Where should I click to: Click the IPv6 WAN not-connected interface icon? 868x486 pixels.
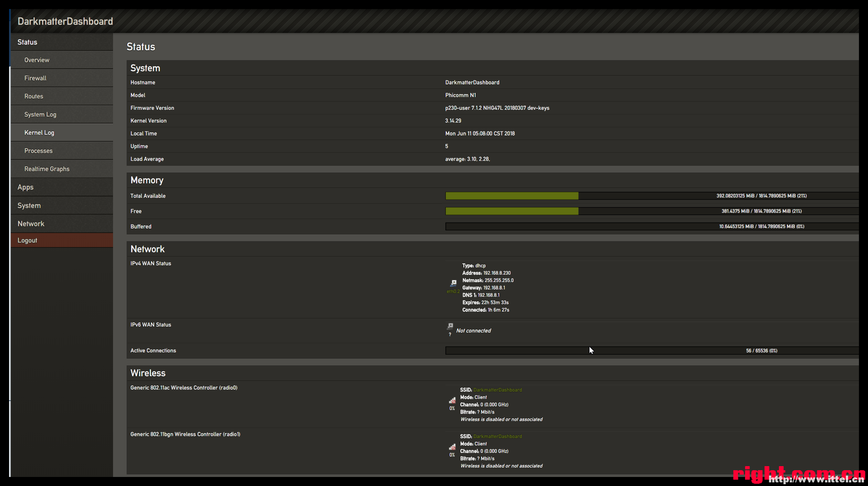pyautogui.click(x=450, y=326)
